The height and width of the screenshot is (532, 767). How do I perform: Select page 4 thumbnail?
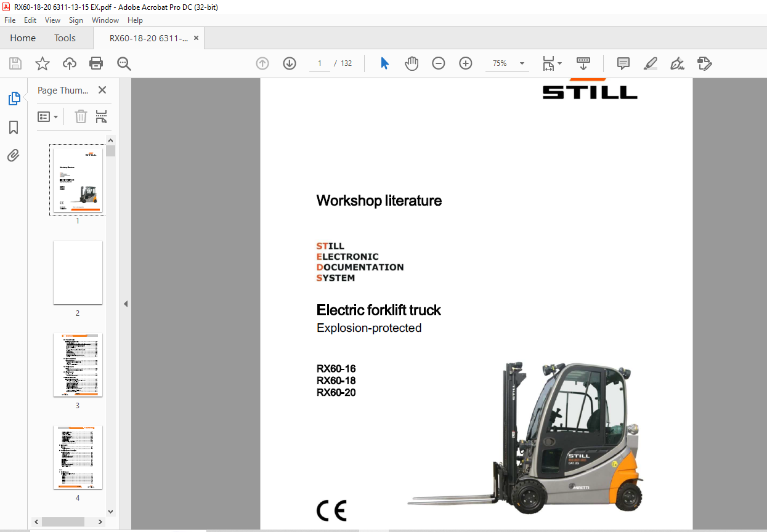click(78, 457)
